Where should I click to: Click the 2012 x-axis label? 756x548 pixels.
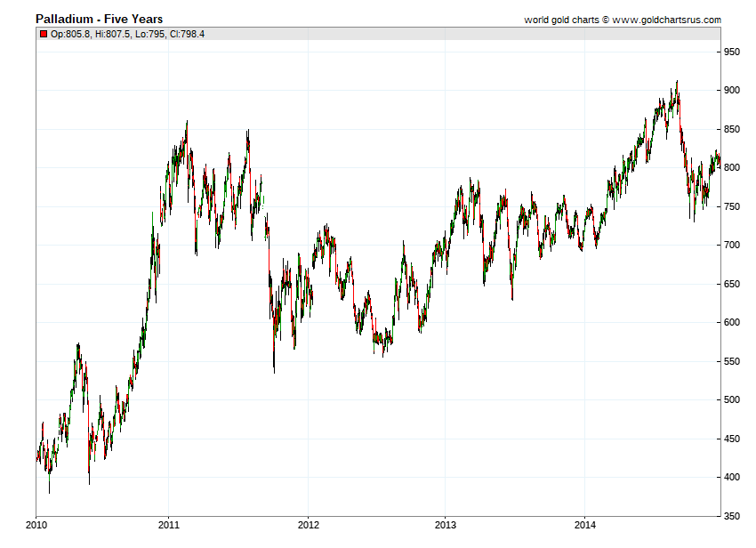pos(309,525)
